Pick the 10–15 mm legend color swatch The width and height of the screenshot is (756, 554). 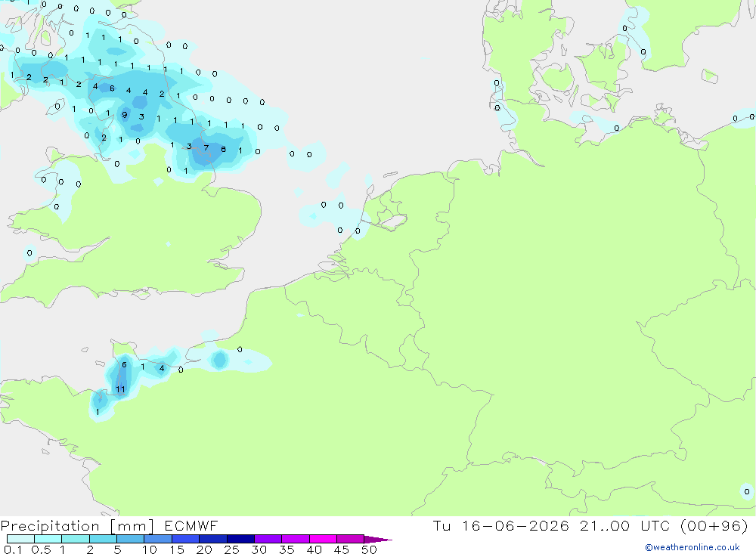158,539
